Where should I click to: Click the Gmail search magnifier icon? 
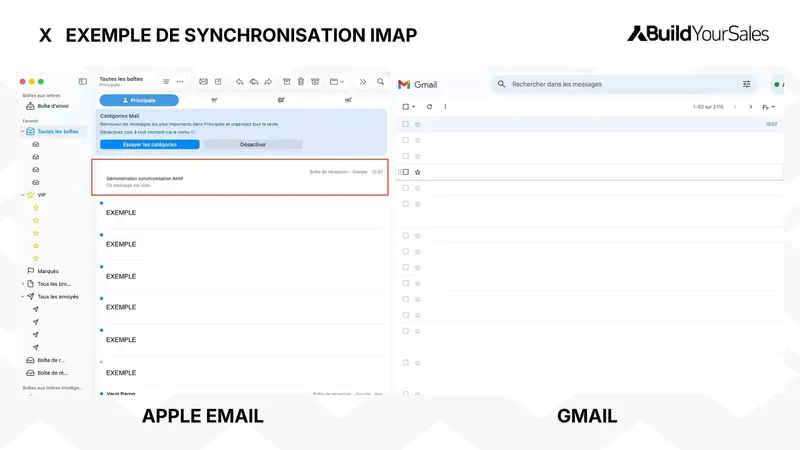[x=502, y=84]
